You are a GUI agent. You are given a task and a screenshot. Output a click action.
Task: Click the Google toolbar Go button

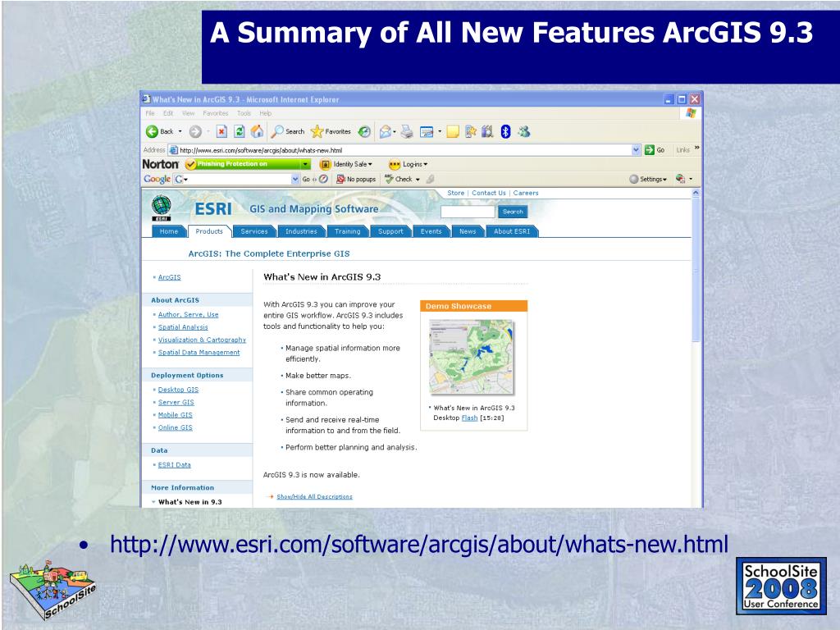pyautogui.click(x=306, y=179)
